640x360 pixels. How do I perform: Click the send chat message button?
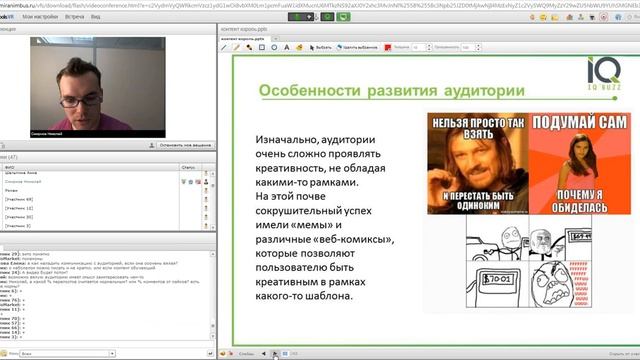(x=210, y=353)
